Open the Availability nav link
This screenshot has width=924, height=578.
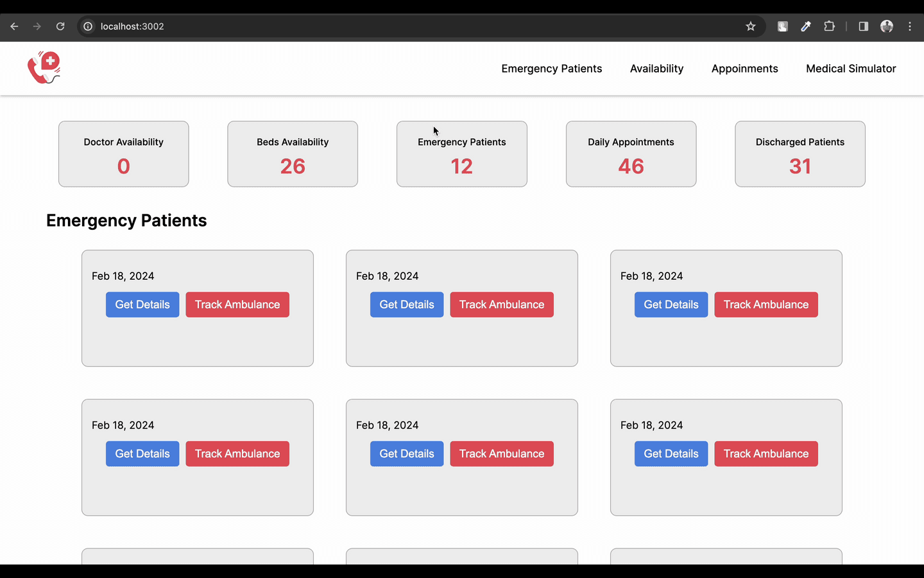coord(656,69)
